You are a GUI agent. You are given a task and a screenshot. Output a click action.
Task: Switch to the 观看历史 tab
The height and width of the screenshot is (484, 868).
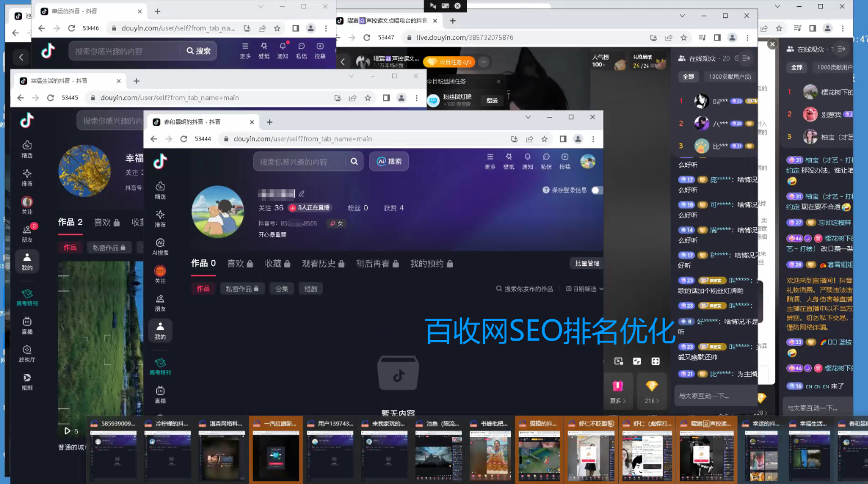323,263
